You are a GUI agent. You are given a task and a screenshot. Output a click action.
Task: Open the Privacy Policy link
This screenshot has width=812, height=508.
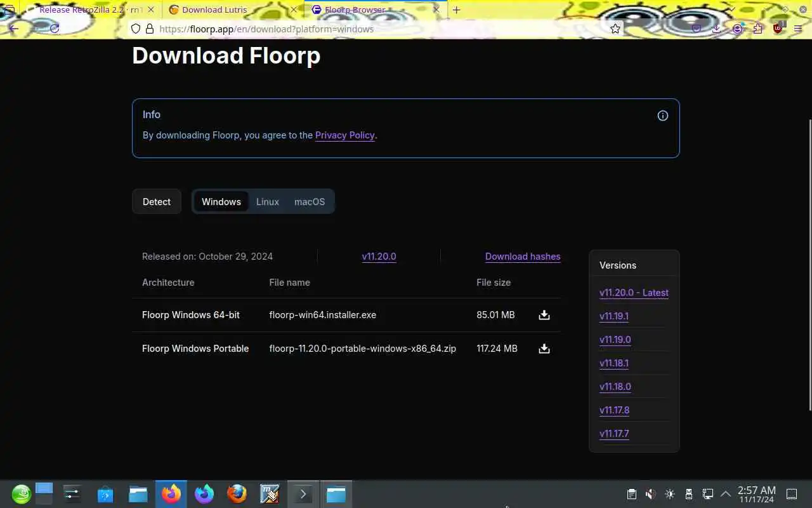pos(345,135)
